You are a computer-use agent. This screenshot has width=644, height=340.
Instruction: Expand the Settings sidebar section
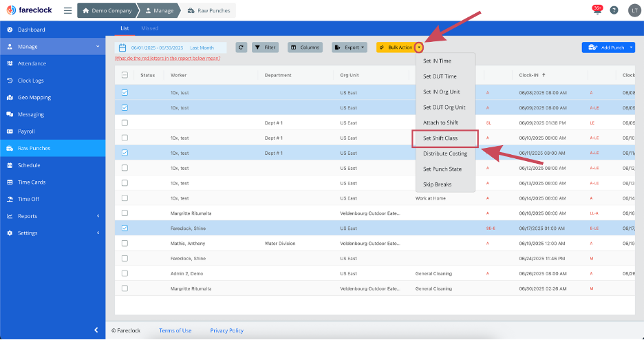(52, 233)
